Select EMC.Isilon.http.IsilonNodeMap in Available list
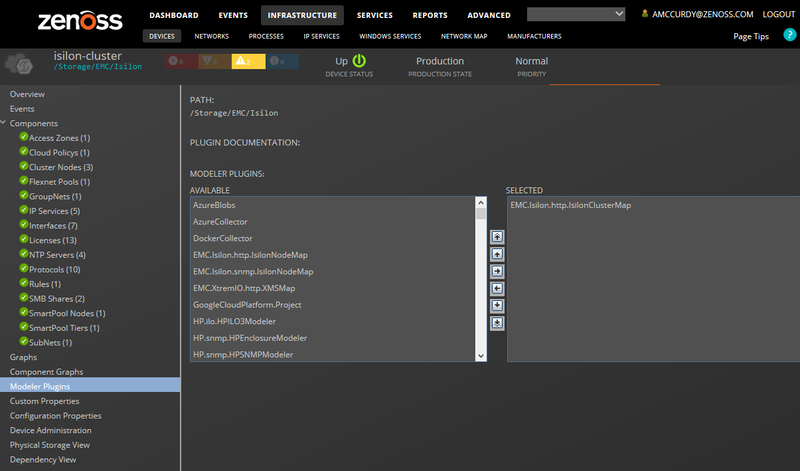The image size is (800, 471). pyautogui.click(x=333, y=255)
